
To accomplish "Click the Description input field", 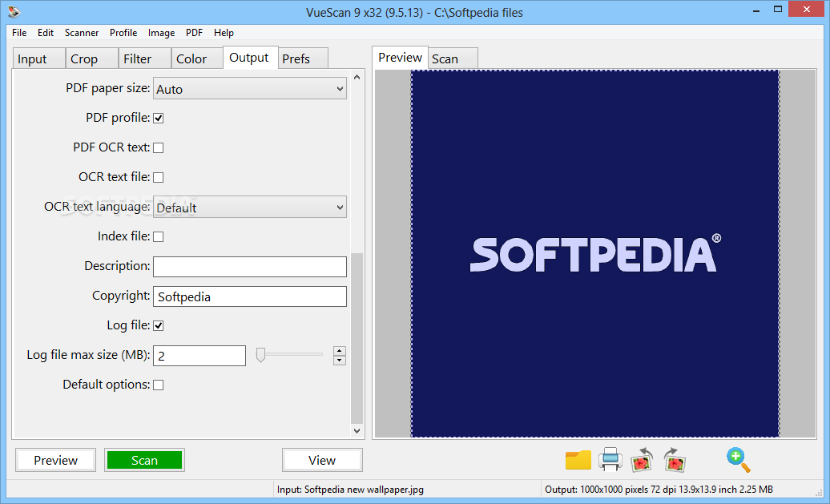I will (x=250, y=267).
